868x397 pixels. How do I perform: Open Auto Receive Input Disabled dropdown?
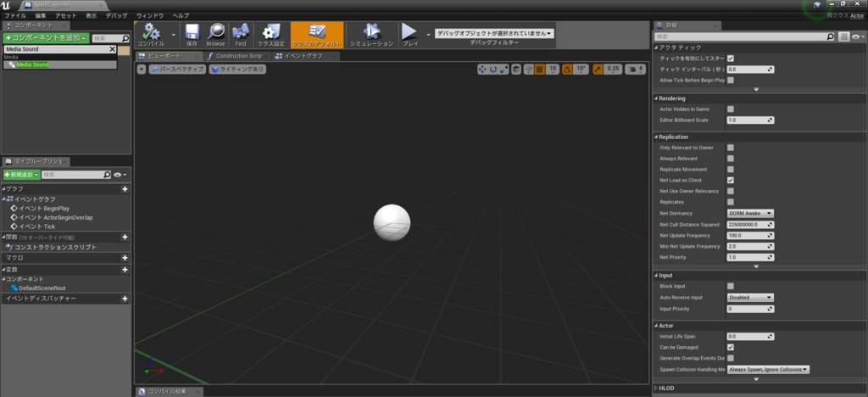click(750, 298)
